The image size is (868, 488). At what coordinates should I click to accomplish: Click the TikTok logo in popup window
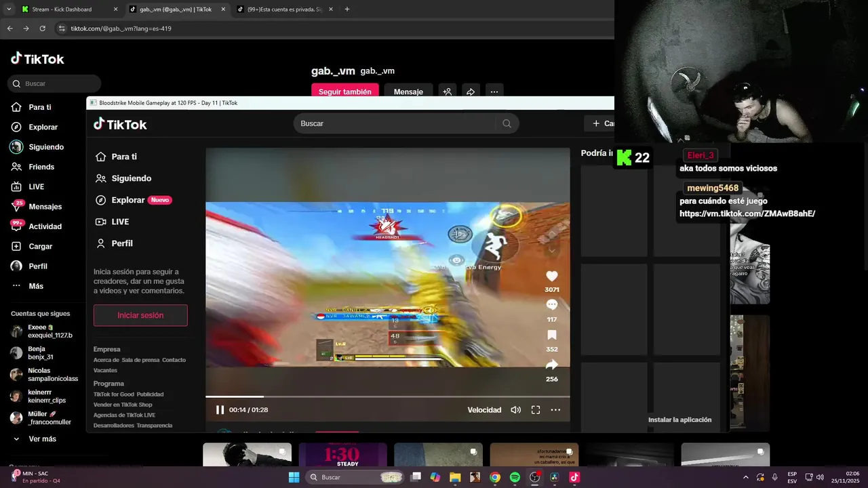(x=120, y=124)
